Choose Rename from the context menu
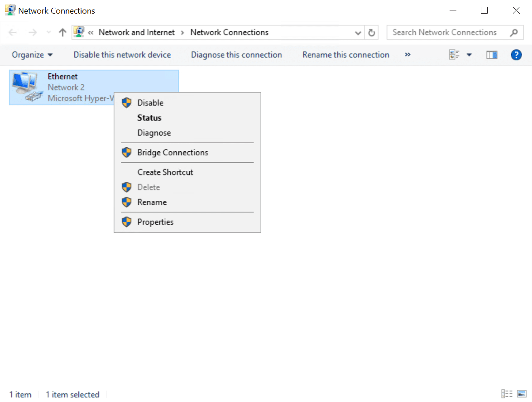532x402 pixels. pos(187,202)
